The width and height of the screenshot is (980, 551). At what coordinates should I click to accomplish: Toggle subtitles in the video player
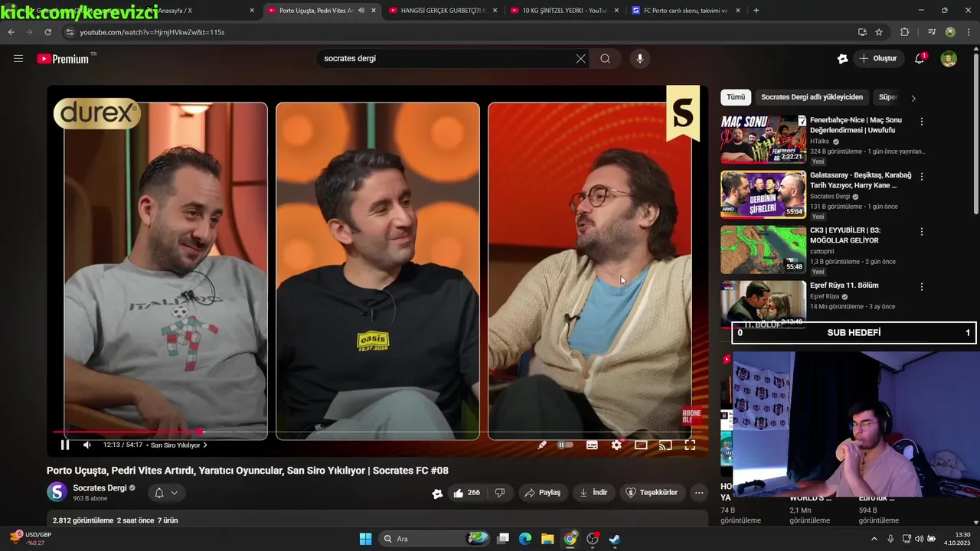tap(592, 445)
